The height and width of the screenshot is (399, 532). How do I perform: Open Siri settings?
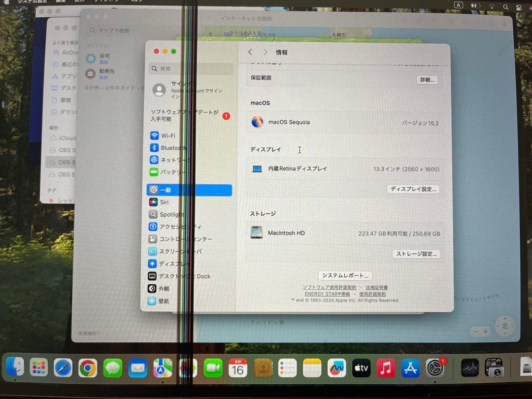click(x=164, y=202)
